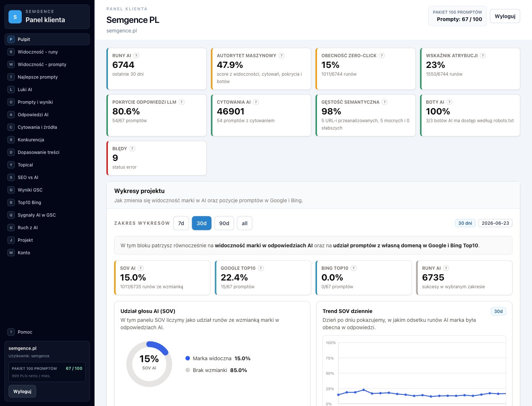Click the Google Top10 value 22.4%
532x406 pixels.
point(234,278)
